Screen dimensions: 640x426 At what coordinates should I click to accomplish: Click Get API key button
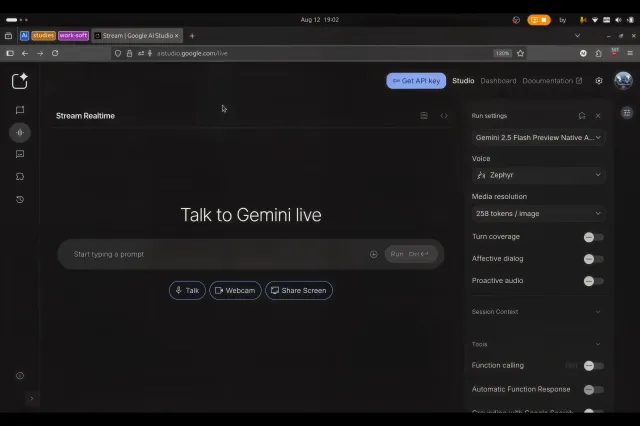[416, 81]
